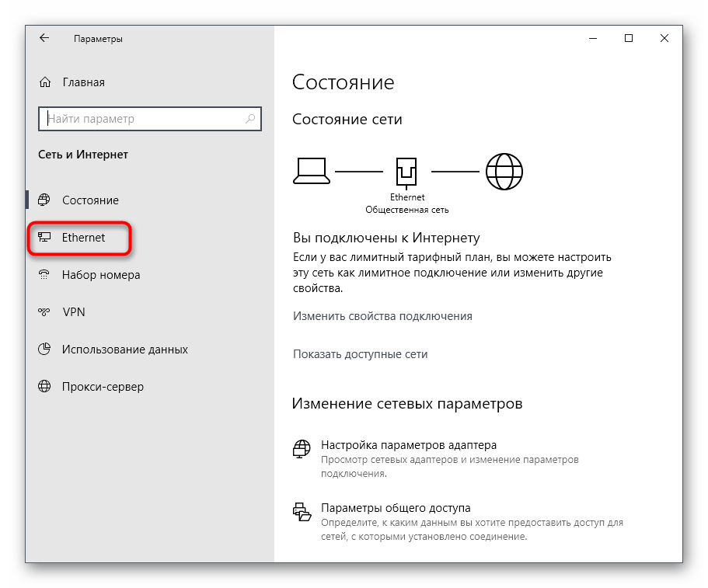Click the globe icon next to Состояние

45,200
